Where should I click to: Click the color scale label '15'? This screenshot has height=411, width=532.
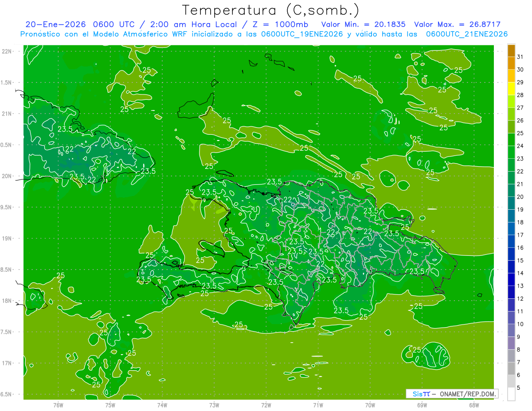(520, 260)
